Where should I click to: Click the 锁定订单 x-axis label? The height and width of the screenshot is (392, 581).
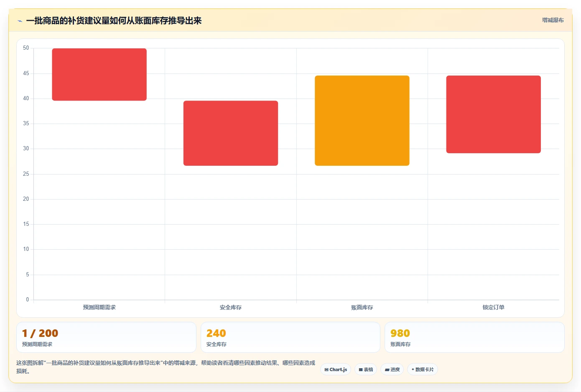[494, 307]
